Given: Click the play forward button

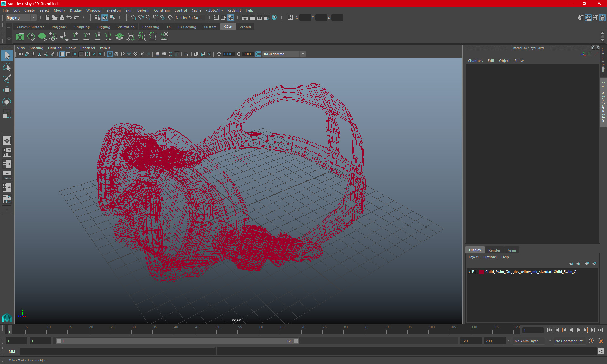Looking at the screenshot, I should pyautogui.click(x=579, y=330).
